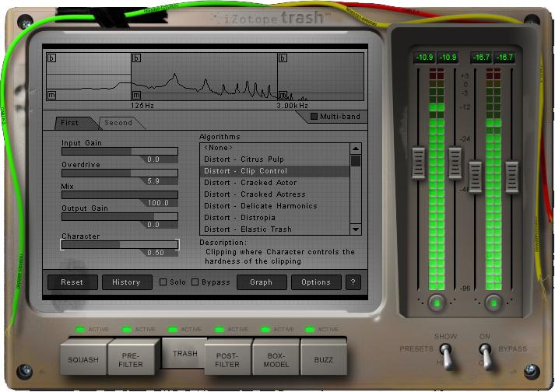
Task: Click the 125 Hz crossover frequency label
Action: click(142, 106)
